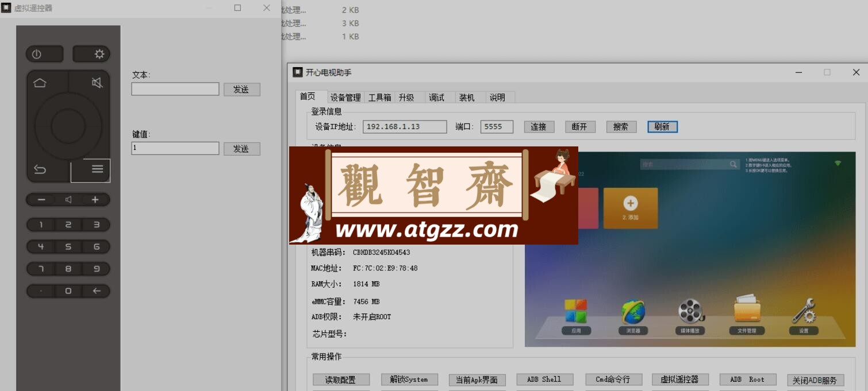Viewport: 868px width, 391px height.
Task: Click the 搜索 search button
Action: pyautogui.click(x=621, y=127)
